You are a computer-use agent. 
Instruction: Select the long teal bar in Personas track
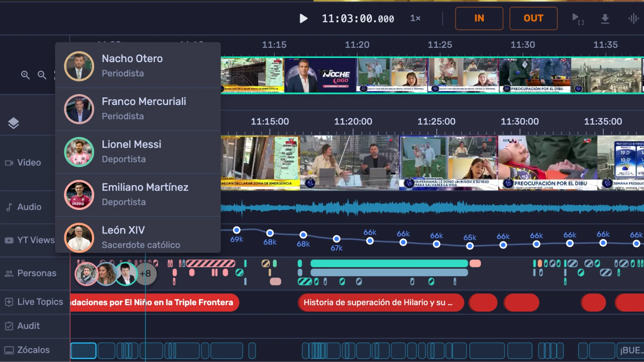pyautogui.click(x=389, y=263)
